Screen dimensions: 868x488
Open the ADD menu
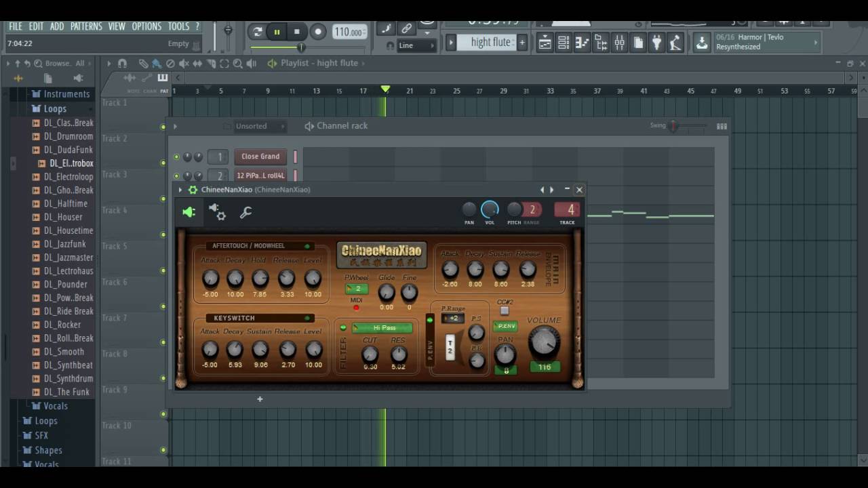point(57,26)
